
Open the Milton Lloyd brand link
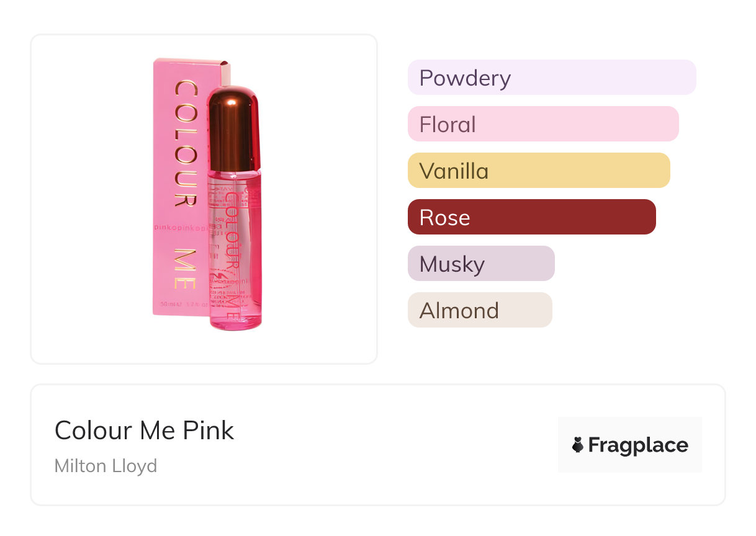click(x=106, y=465)
